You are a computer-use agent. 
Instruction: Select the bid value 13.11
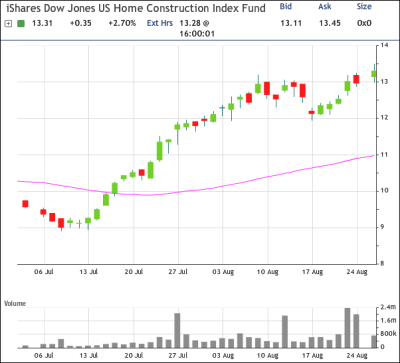click(x=291, y=23)
